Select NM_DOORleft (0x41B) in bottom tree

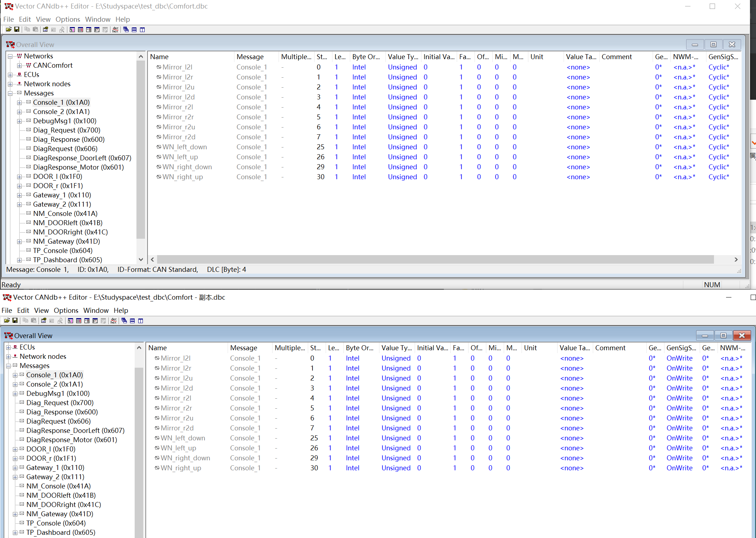tap(61, 495)
